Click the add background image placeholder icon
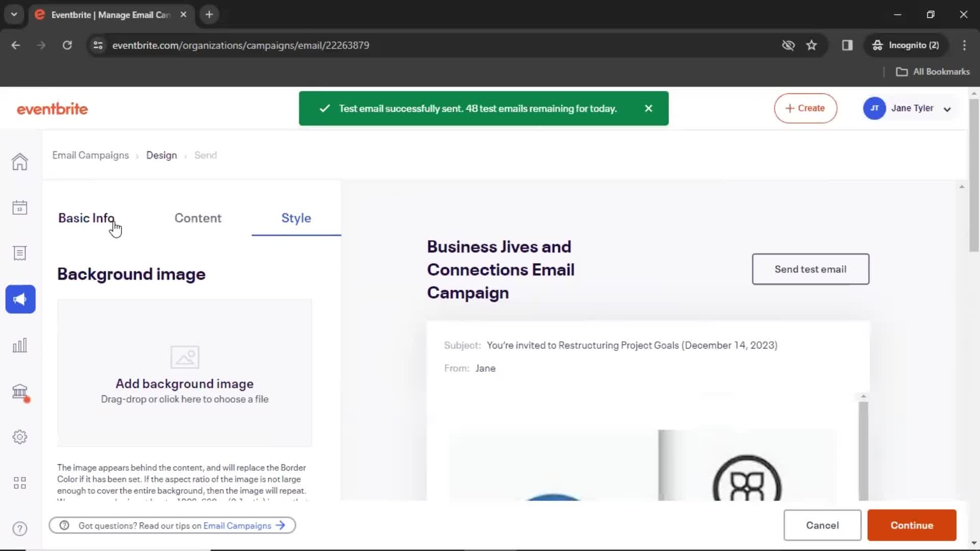The image size is (980, 551). tap(185, 357)
